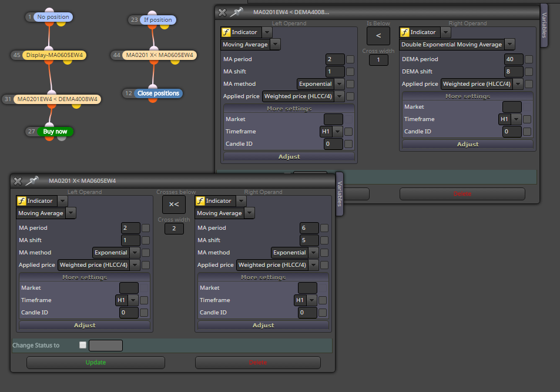Click function icon of right Indicator in MA0201 X< window
Screen dimensions: 560x392
pos(200,201)
